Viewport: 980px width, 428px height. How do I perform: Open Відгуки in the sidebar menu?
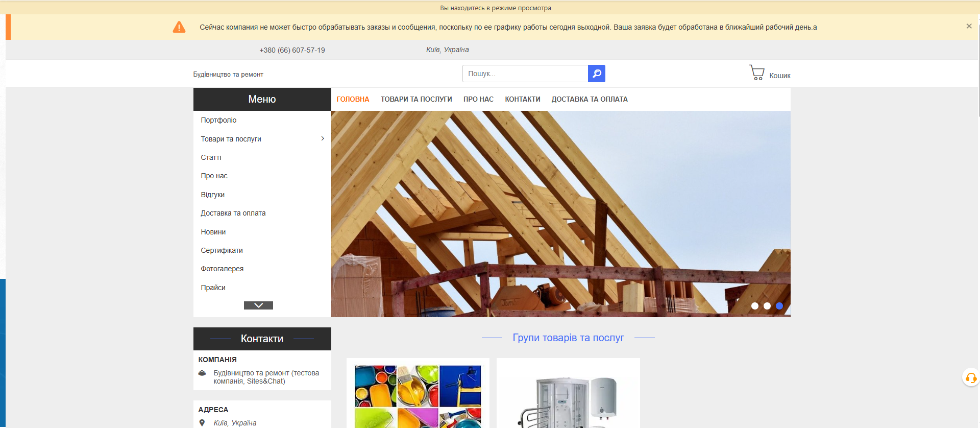tap(212, 195)
